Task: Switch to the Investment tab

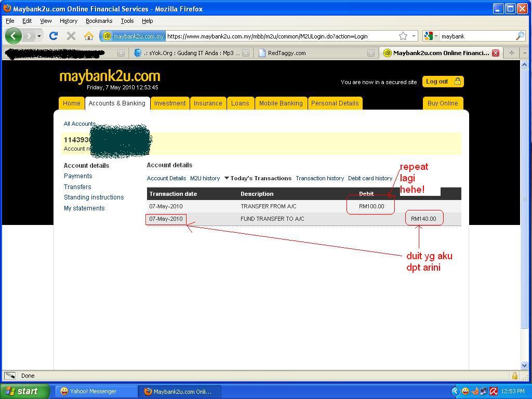Action: pyautogui.click(x=170, y=103)
